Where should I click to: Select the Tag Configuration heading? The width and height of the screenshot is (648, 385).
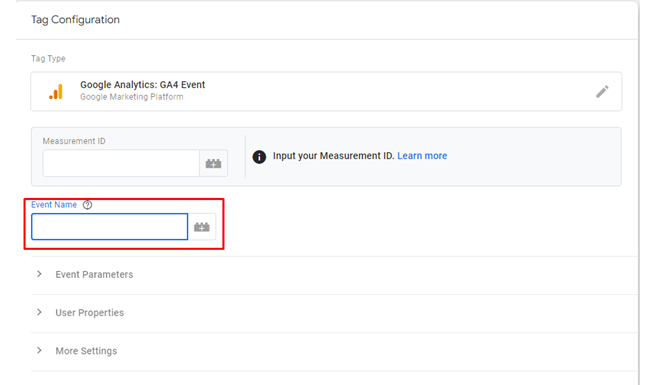pyautogui.click(x=75, y=19)
